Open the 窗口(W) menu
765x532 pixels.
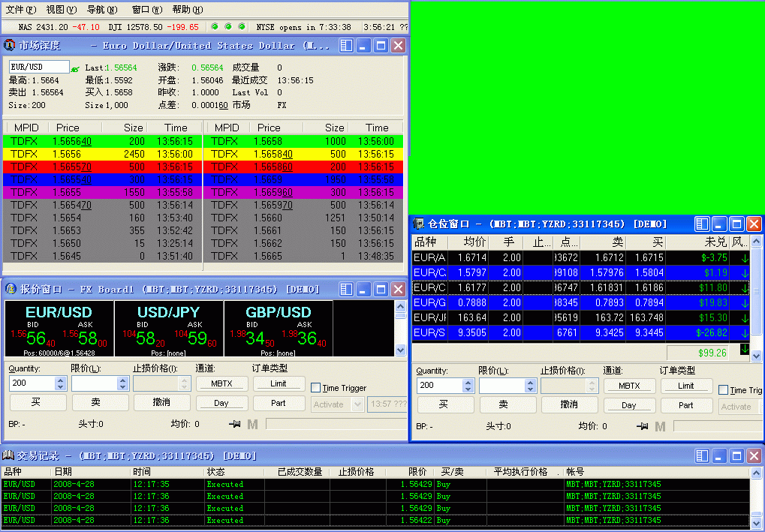point(147,9)
